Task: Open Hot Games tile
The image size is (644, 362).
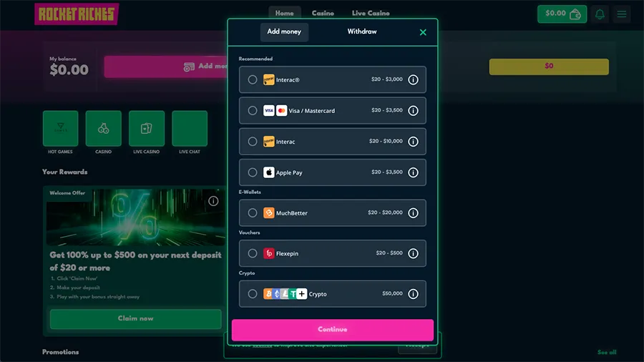Action: [60, 128]
